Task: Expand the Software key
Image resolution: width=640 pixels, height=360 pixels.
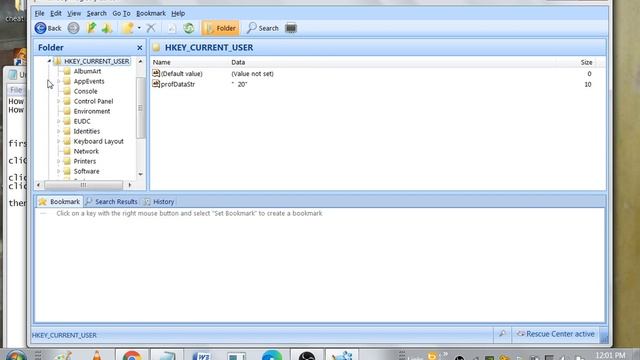Action: 58,171
